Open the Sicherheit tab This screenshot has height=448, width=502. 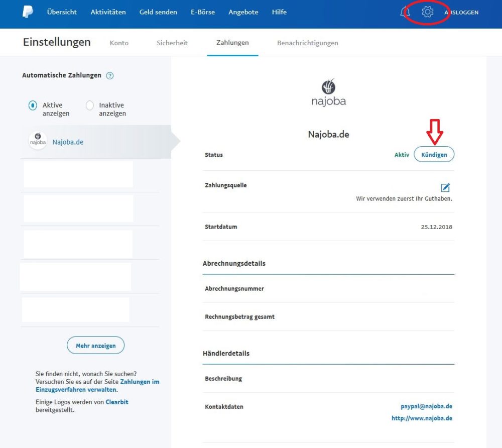[x=172, y=43]
